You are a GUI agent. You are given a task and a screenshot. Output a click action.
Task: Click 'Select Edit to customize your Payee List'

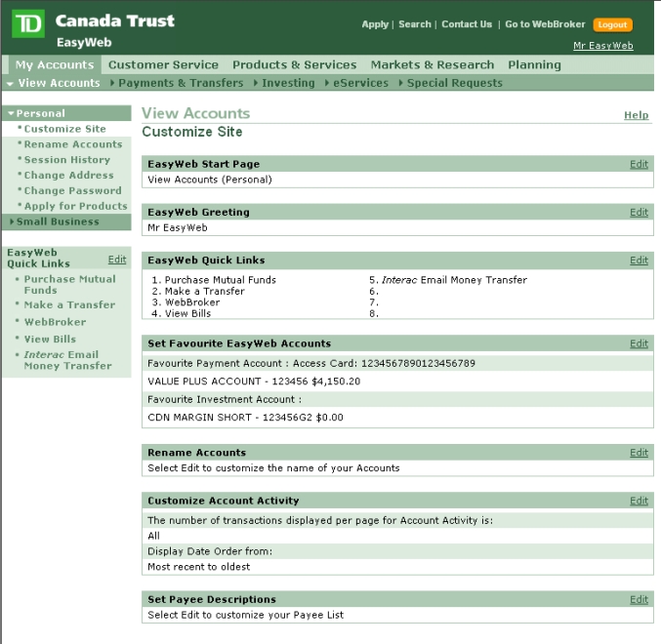click(x=245, y=615)
